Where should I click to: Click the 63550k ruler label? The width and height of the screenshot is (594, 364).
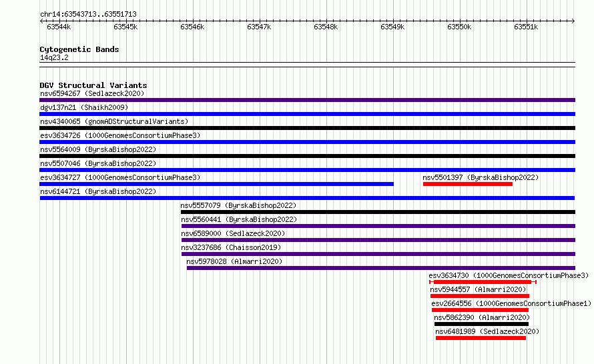459,27
